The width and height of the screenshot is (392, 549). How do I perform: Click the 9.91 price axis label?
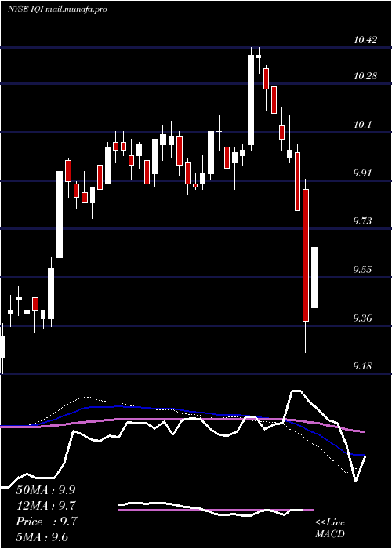(x=364, y=173)
